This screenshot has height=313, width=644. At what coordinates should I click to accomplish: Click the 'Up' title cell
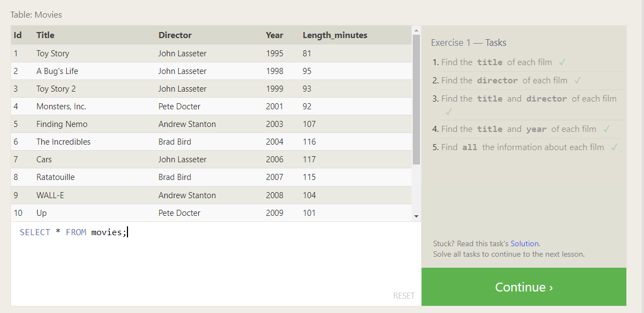tap(41, 213)
